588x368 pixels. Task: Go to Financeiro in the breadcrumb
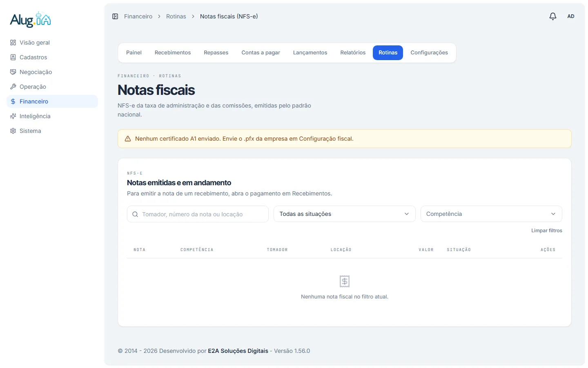pyautogui.click(x=138, y=16)
